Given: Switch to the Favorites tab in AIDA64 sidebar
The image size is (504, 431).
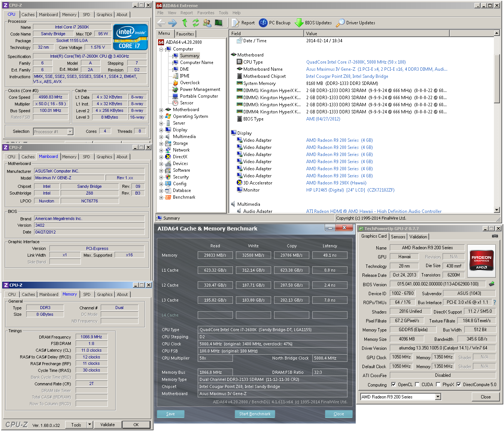Looking at the screenshot, I should tap(185, 34).
